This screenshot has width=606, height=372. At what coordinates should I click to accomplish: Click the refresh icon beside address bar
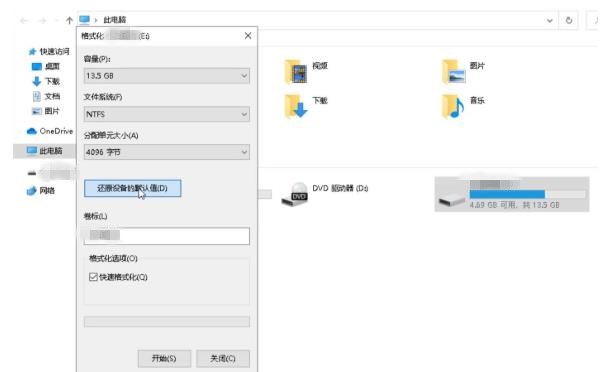click(569, 20)
